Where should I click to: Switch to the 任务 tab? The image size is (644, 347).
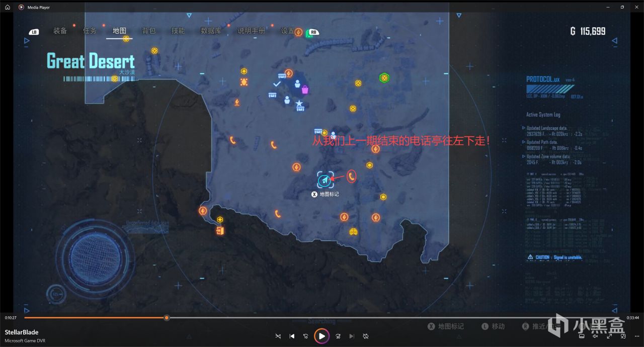pos(90,31)
